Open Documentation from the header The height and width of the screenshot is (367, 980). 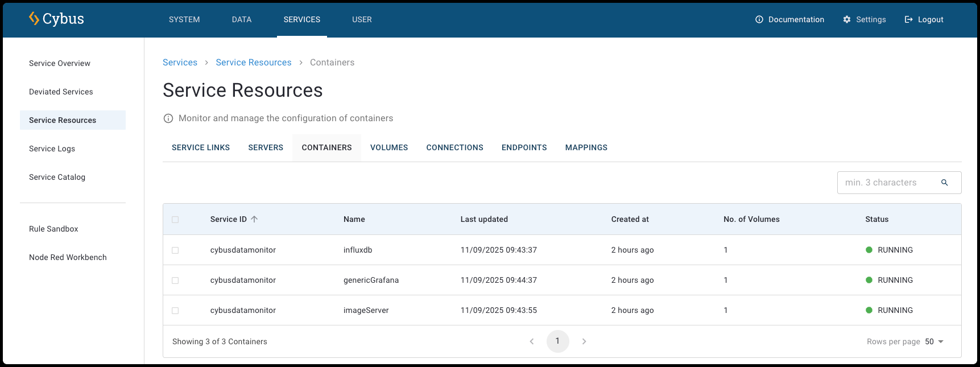click(x=789, y=19)
